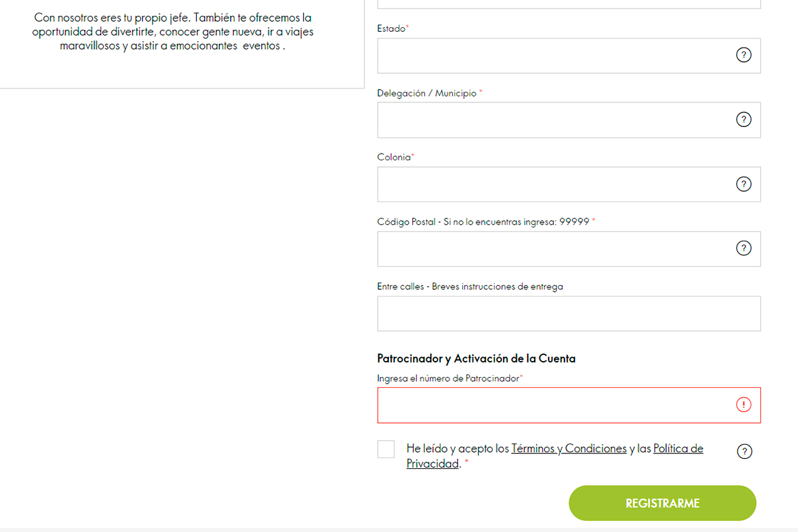
Task: Click the Patrocinador y Activación de la Cuenta heading
Action: pos(476,358)
